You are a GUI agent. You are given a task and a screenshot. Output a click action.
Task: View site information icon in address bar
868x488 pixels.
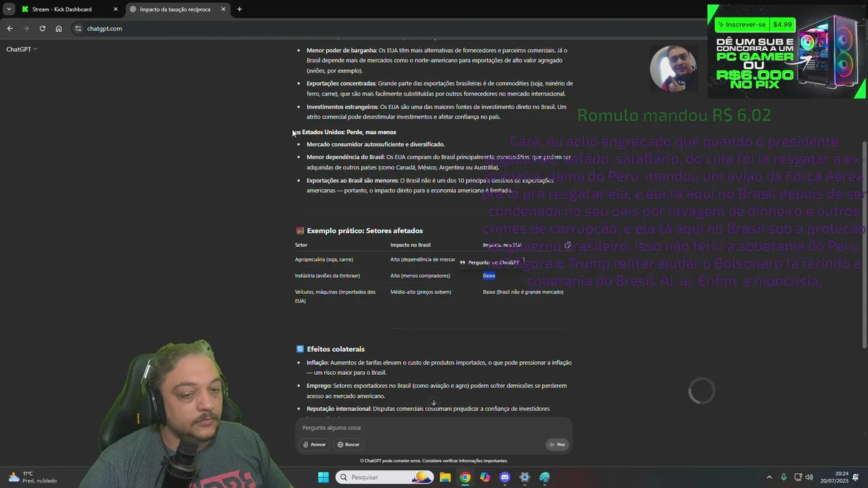(x=78, y=28)
